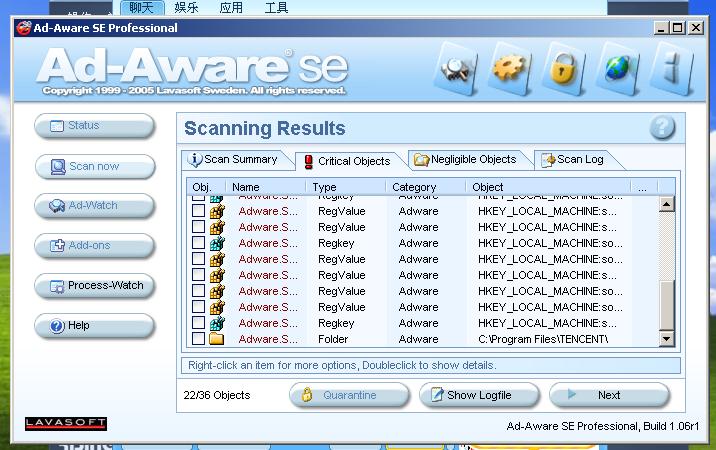Click the results list scroll-up arrow
Image resolution: width=716 pixels, height=450 pixels.
[667, 204]
